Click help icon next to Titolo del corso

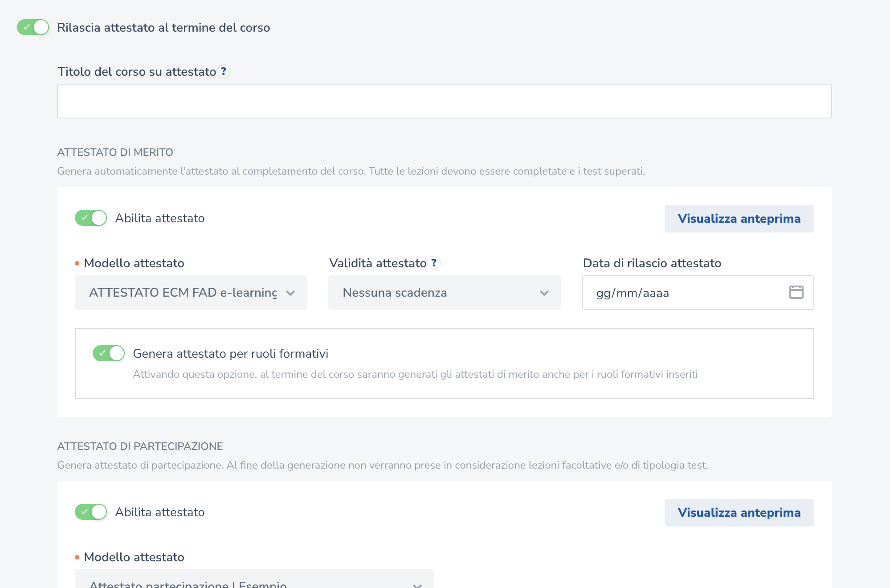coord(224,71)
